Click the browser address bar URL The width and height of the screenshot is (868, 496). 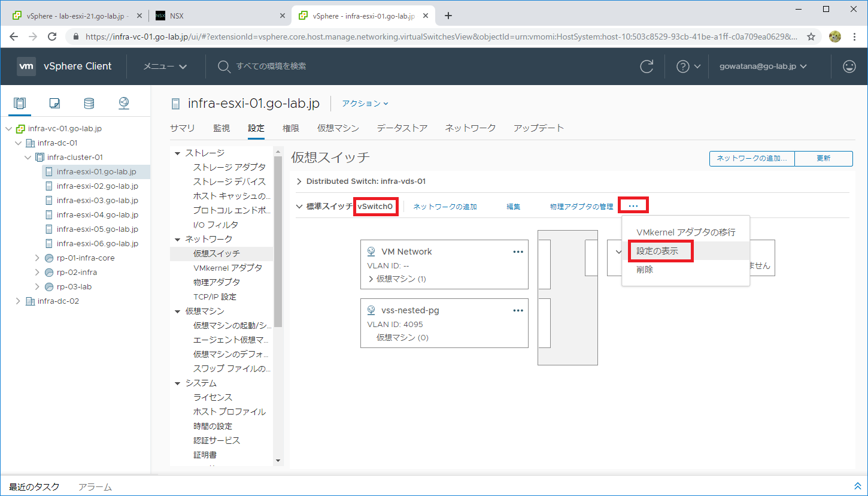click(x=441, y=37)
